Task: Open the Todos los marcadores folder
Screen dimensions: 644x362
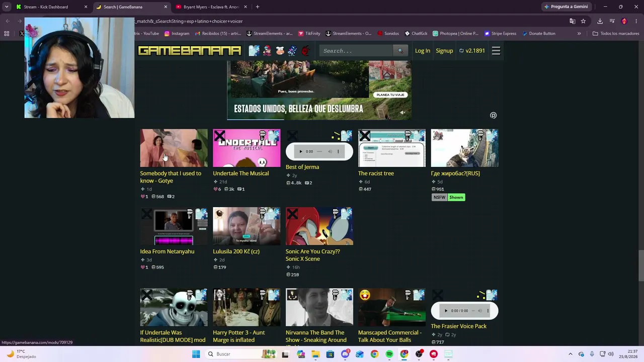Action: point(616,34)
